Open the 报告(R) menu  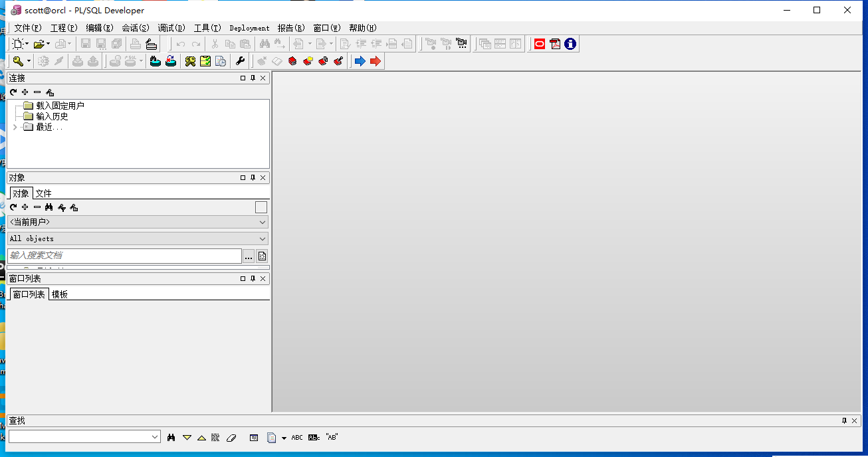click(x=291, y=28)
